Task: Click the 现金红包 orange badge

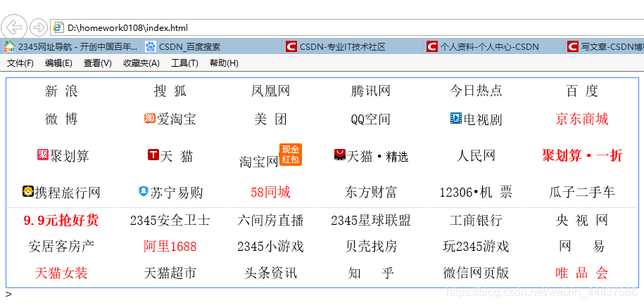Action: [x=291, y=155]
